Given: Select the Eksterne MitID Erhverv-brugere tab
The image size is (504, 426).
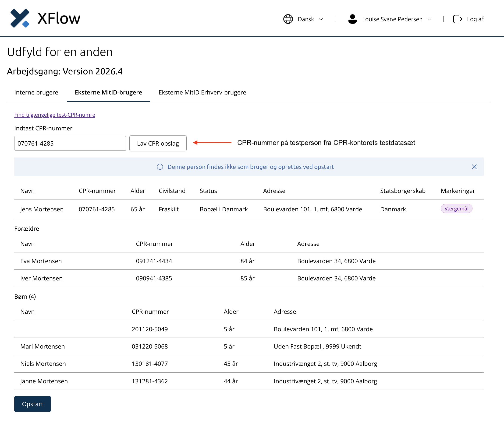Looking at the screenshot, I should (x=202, y=92).
